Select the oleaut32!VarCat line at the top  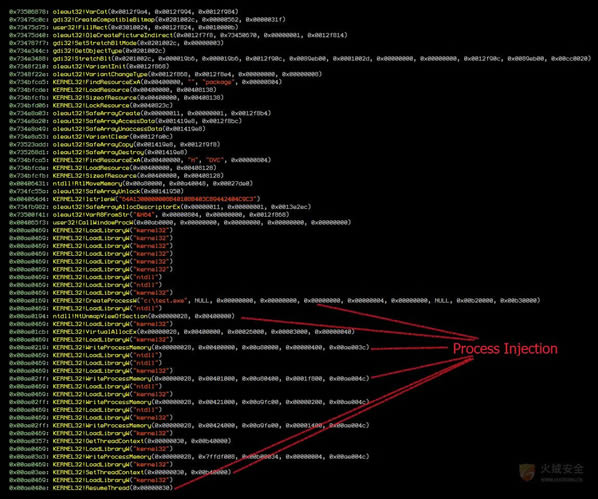coord(124,12)
